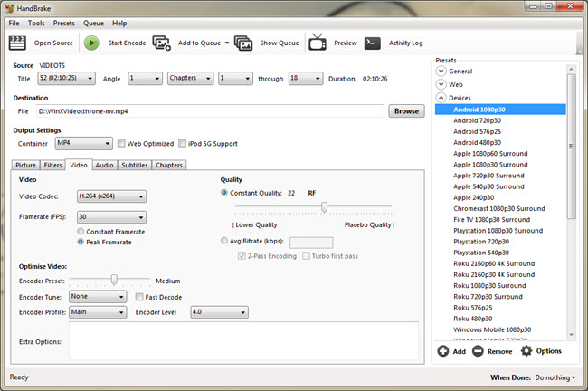588x391 pixels.
Task: Open the start chapter dropdown
Action: click(235, 79)
